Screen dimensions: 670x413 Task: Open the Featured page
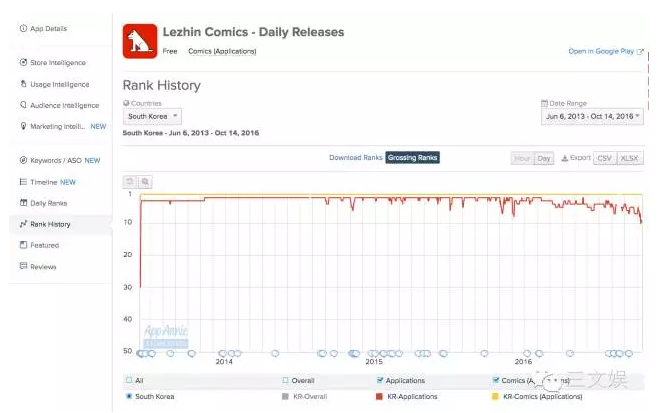click(x=44, y=245)
